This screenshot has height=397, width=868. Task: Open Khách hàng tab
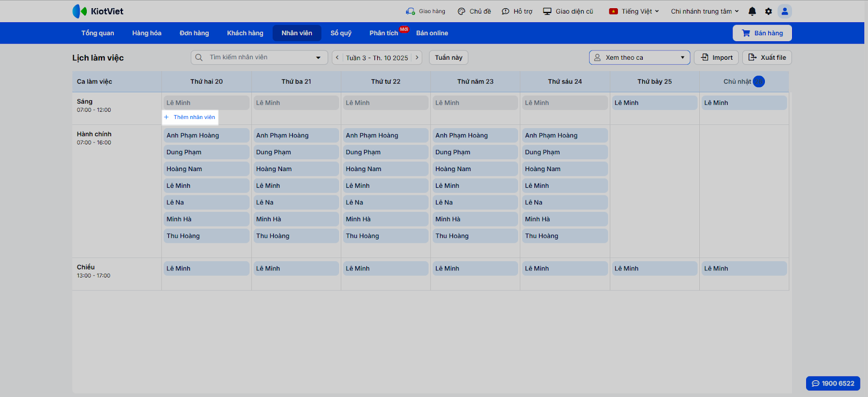(245, 33)
